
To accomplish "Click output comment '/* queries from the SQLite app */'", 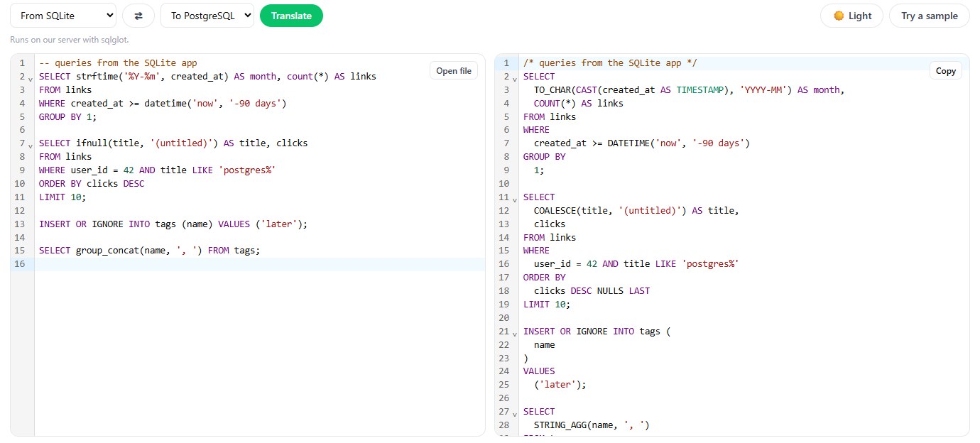I will pos(610,62).
